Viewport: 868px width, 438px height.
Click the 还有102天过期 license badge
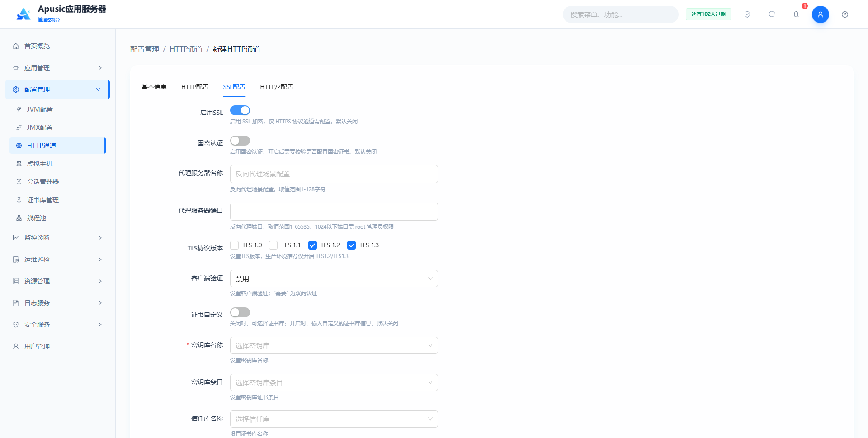click(708, 14)
